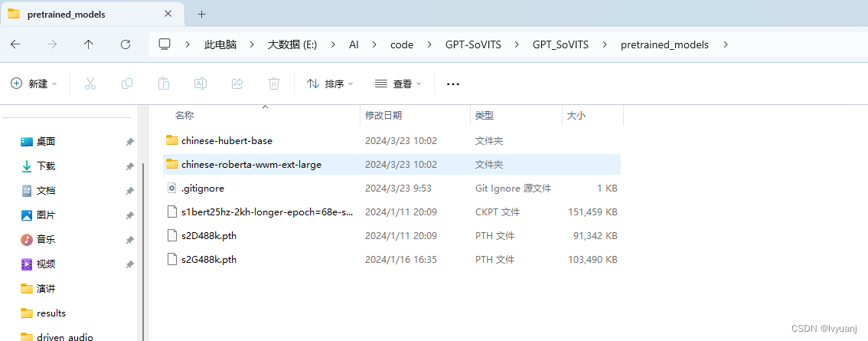This screenshot has width=868, height=341.
Task: Click the Delete trash icon
Action: 273,84
